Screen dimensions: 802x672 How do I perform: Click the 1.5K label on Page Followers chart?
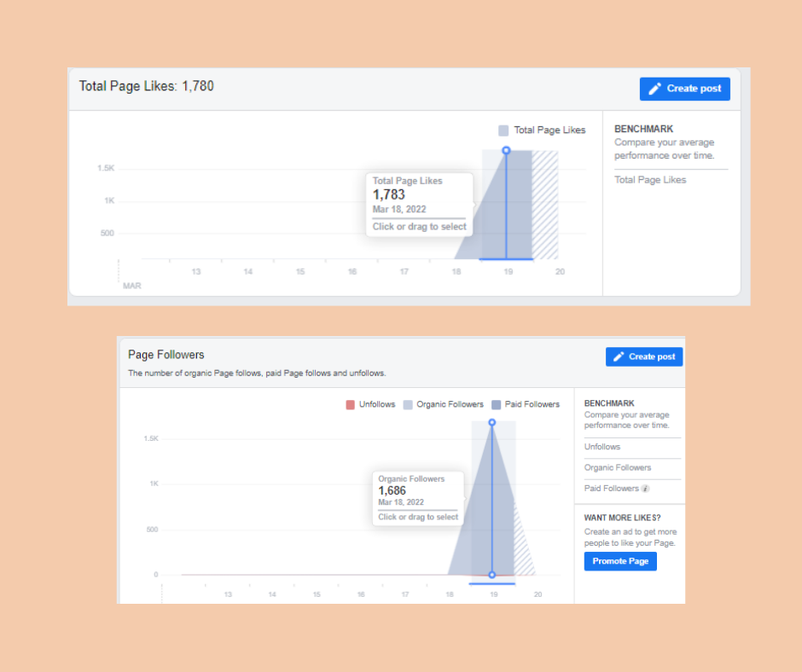click(x=151, y=439)
